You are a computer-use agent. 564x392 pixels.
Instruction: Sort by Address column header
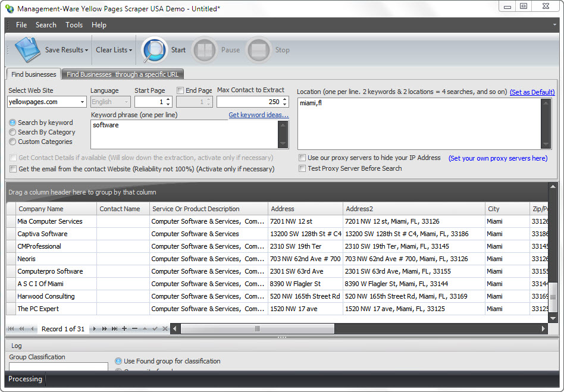point(305,209)
